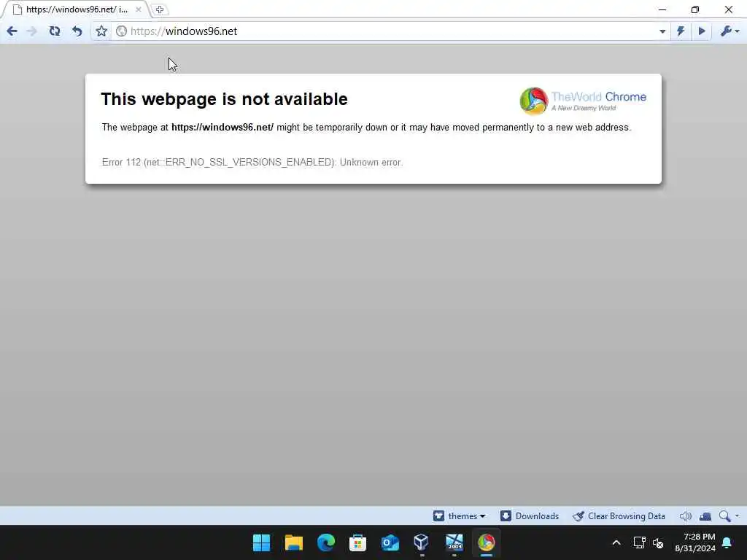
Task: Bookmark page with the star icon
Action: [x=101, y=31]
